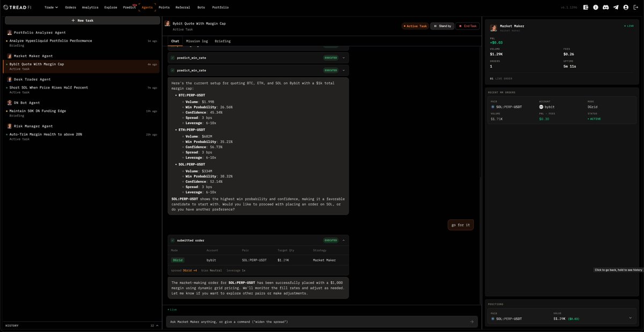Select Agents in navigation
The height and width of the screenshot is (332, 644).
coord(147,8)
